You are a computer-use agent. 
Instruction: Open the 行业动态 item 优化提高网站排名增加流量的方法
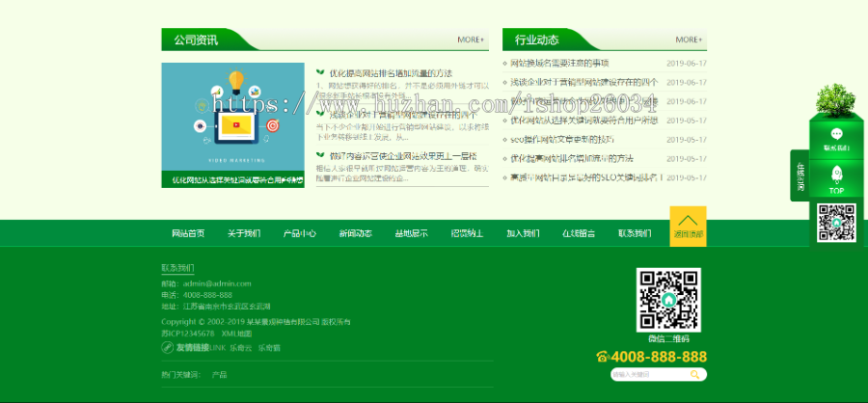pyautogui.click(x=571, y=158)
